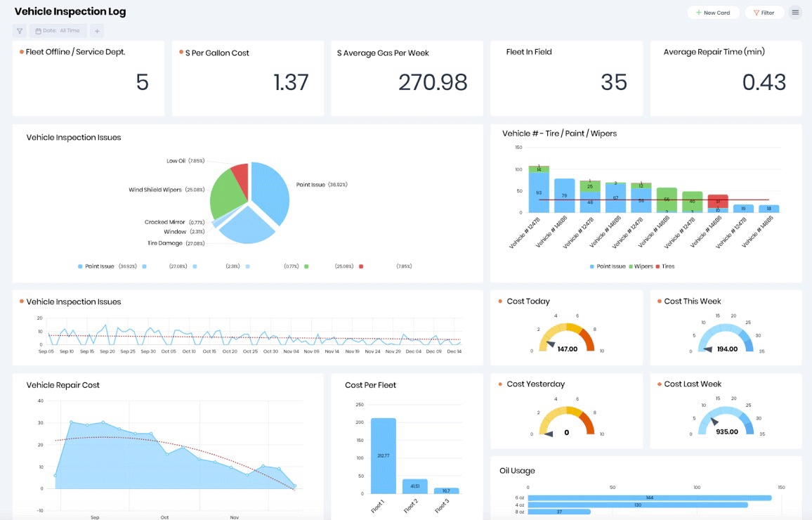Screen dimensions: 812x520
Task: Click the orange dot icon beside Cost Today
Action: coord(501,301)
